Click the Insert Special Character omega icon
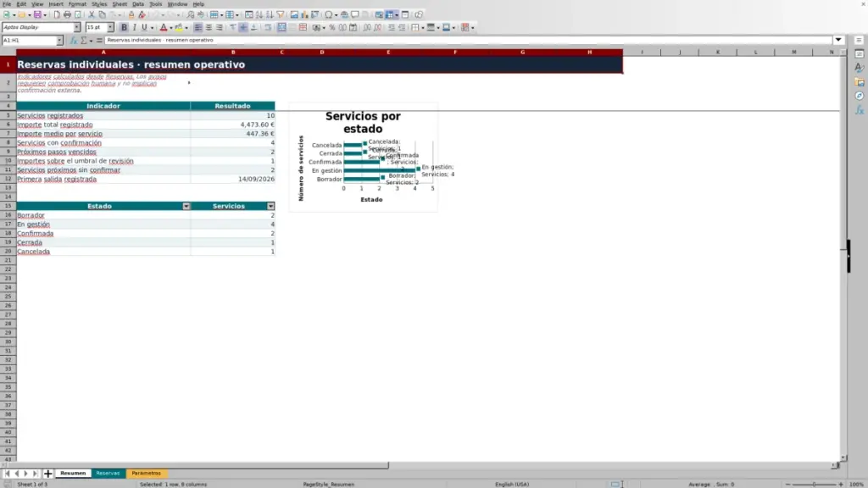868x488 pixels. click(328, 15)
